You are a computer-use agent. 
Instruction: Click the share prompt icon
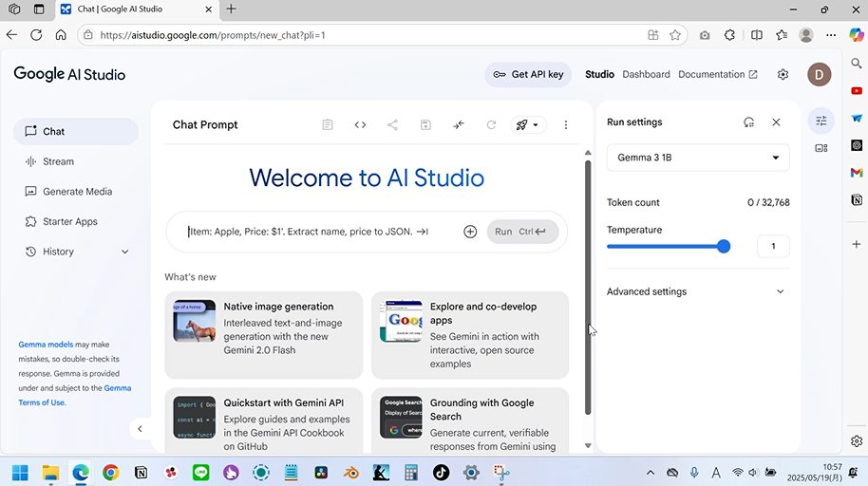[392, 124]
